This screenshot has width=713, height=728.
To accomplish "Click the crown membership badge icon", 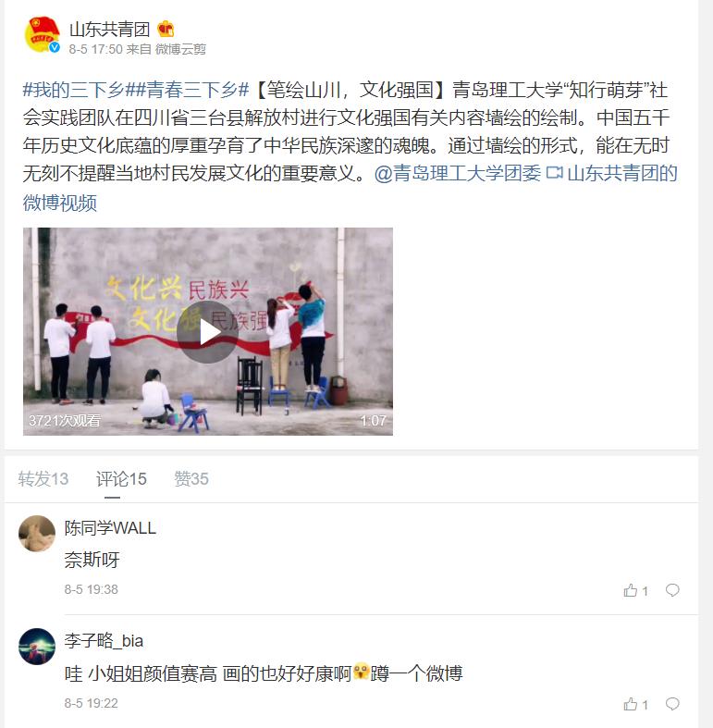I will coord(166,30).
